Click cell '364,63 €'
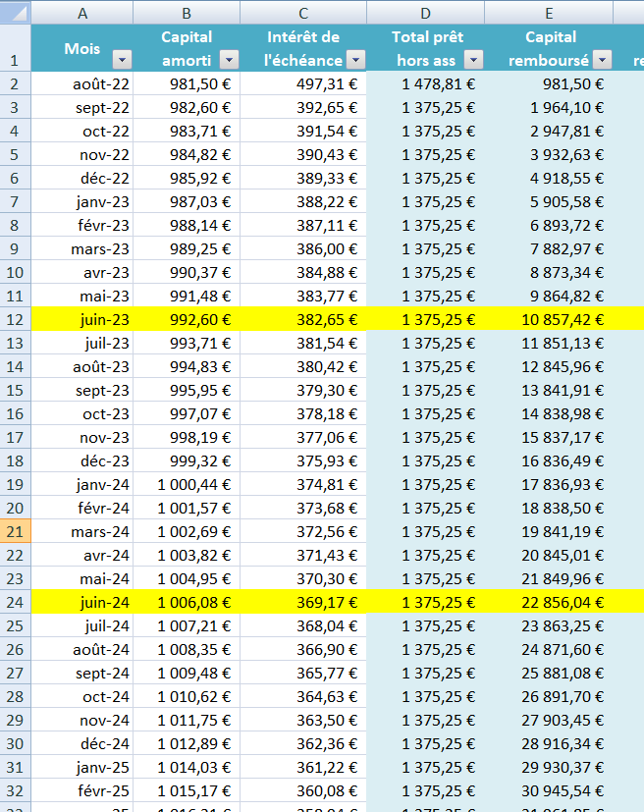Image resolution: width=644 pixels, height=812 pixels. pos(303,696)
